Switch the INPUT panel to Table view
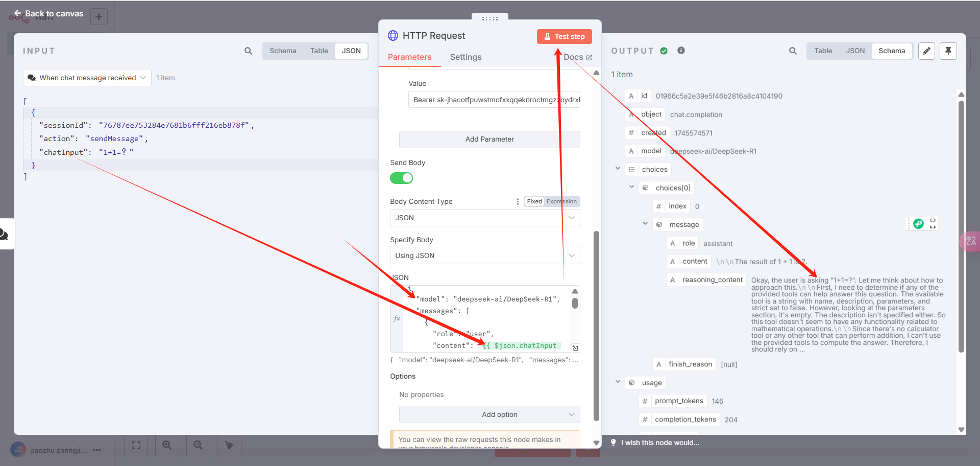The height and width of the screenshot is (466, 980). tap(319, 51)
